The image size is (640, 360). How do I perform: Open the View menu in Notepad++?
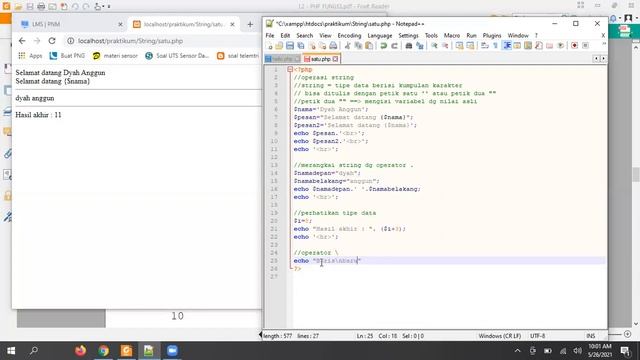click(x=325, y=36)
